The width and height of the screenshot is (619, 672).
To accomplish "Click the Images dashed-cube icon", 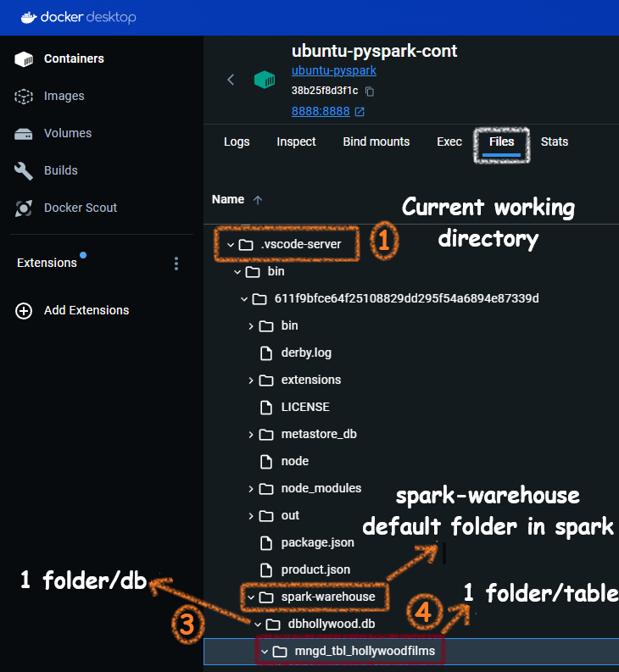I will [x=24, y=97].
